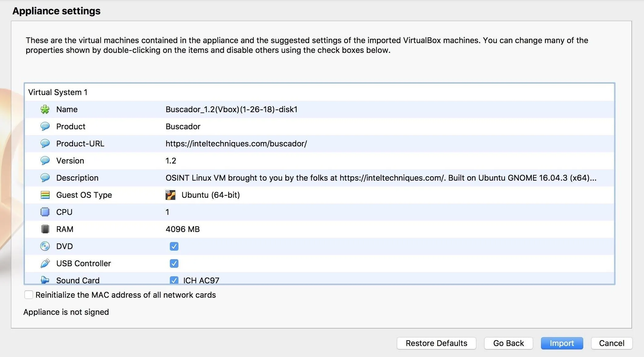Viewport: 644px width, 357px height.
Task: Click the Guest OS Type striped icon
Action: pos(45,195)
